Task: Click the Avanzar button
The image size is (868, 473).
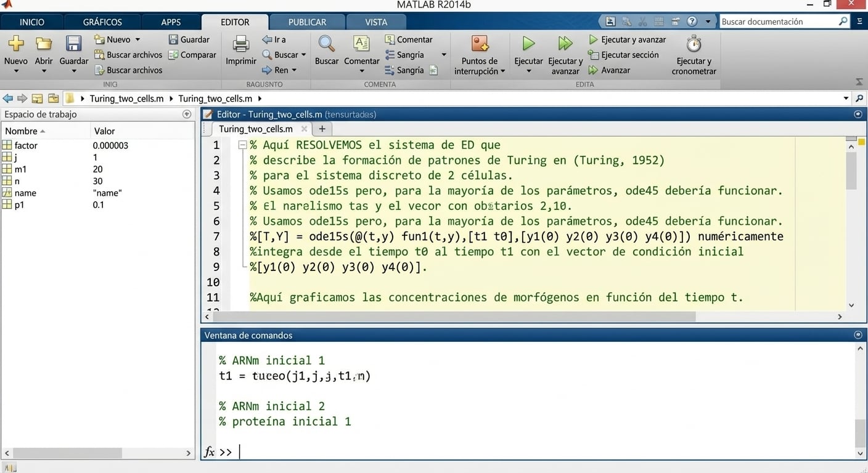Action: [609, 70]
